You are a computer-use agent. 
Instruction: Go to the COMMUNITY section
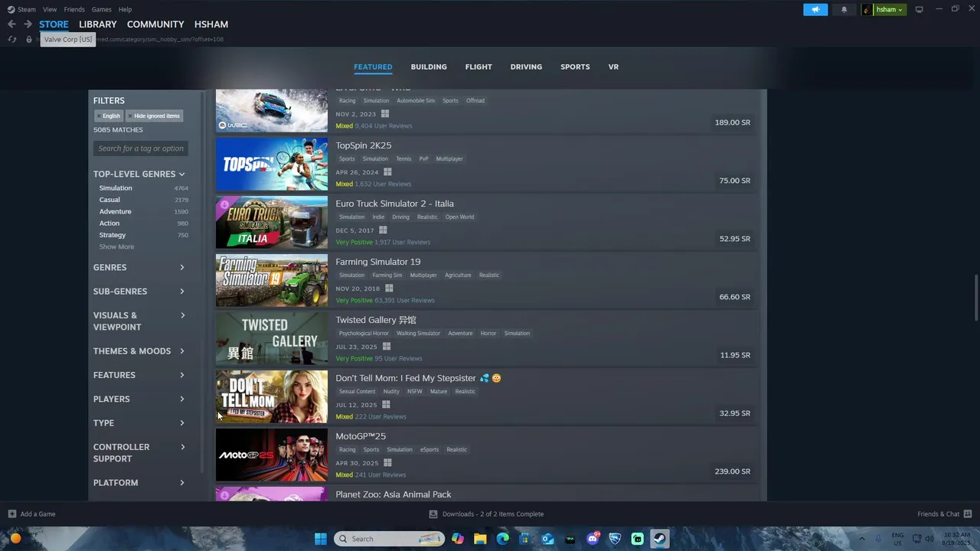point(155,24)
